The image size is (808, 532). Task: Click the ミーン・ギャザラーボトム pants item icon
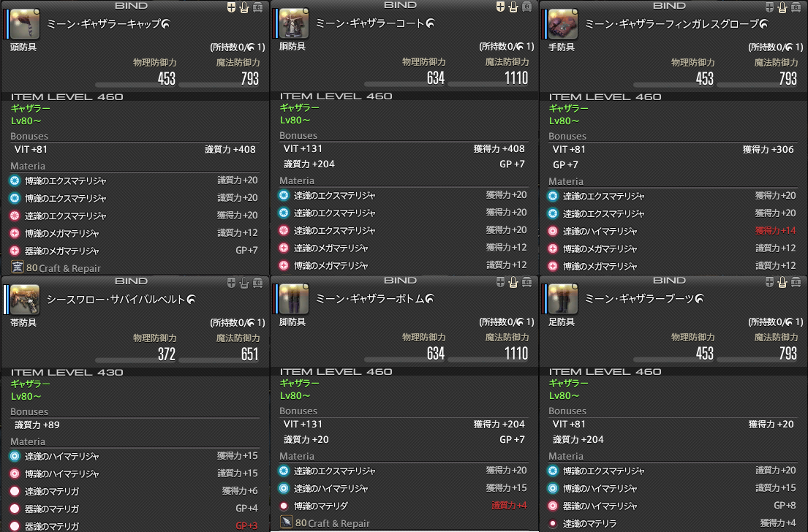pos(294,299)
